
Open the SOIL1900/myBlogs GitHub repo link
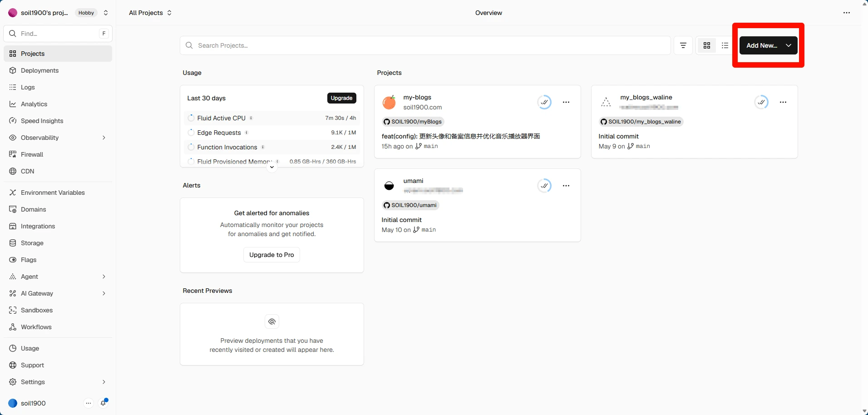(x=413, y=122)
